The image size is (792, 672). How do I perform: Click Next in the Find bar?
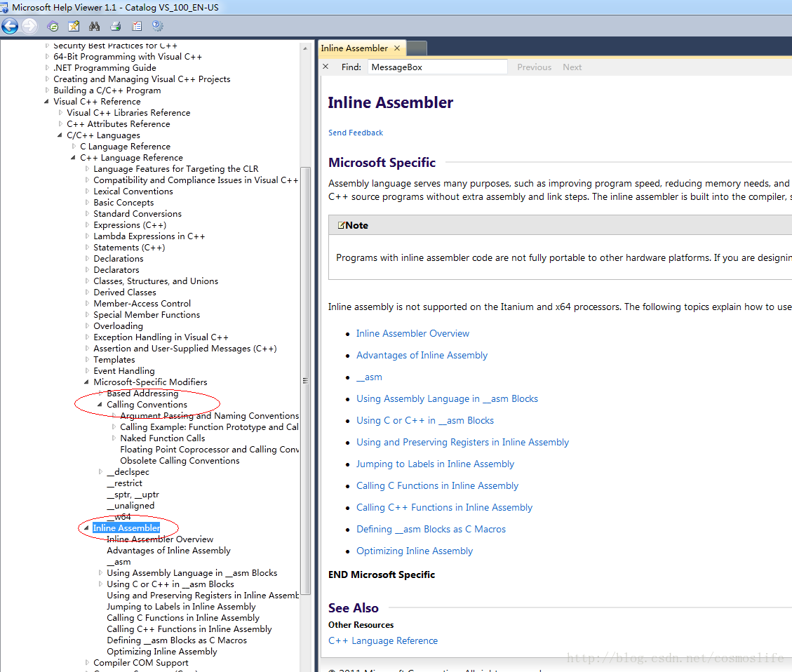572,67
